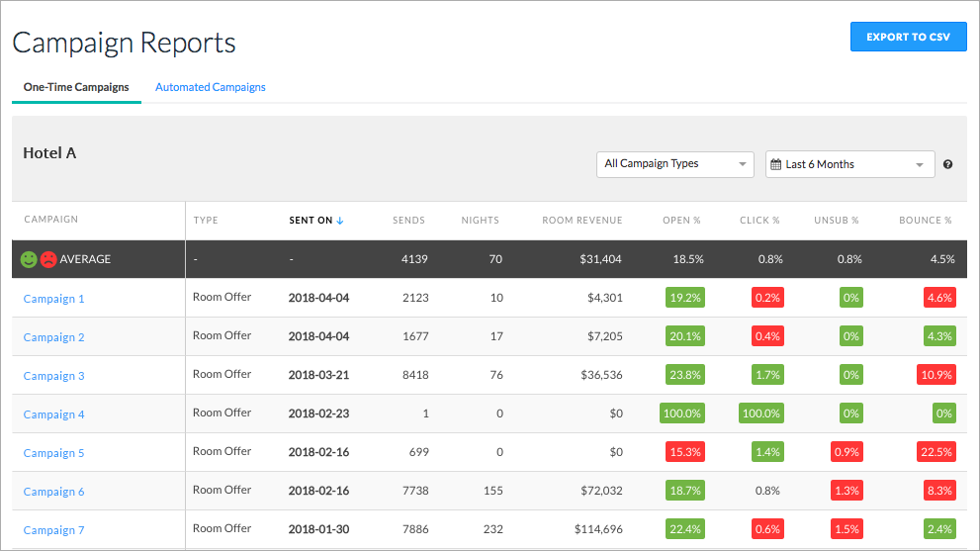Switch to Automated Campaigns tab
Image resolution: width=980 pixels, height=551 pixels.
click(210, 87)
